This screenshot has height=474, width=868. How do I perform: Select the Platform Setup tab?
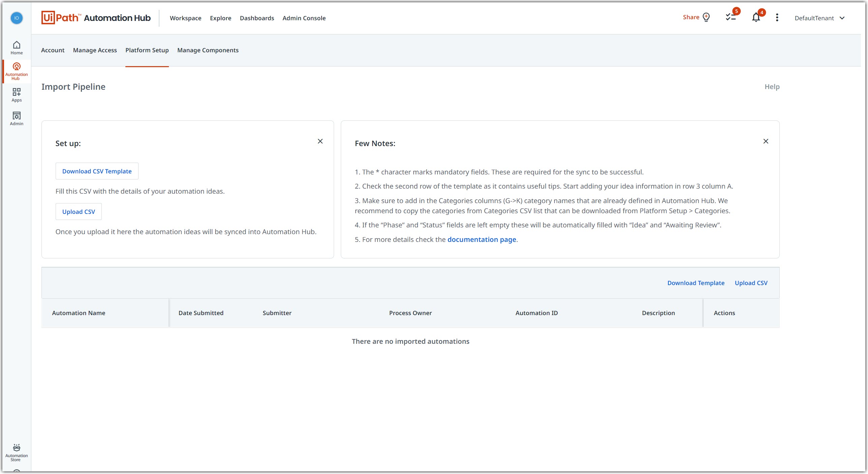(x=147, y=50)
